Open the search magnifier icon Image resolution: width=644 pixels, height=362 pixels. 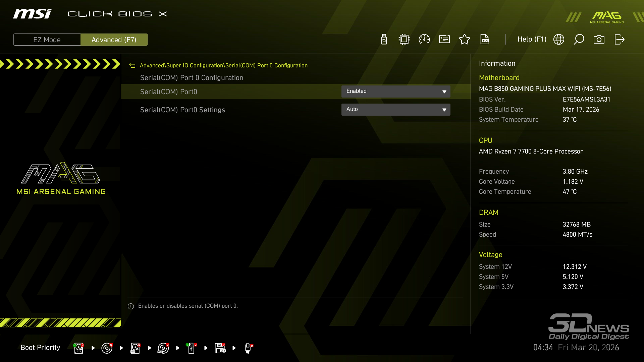[579, 40]
